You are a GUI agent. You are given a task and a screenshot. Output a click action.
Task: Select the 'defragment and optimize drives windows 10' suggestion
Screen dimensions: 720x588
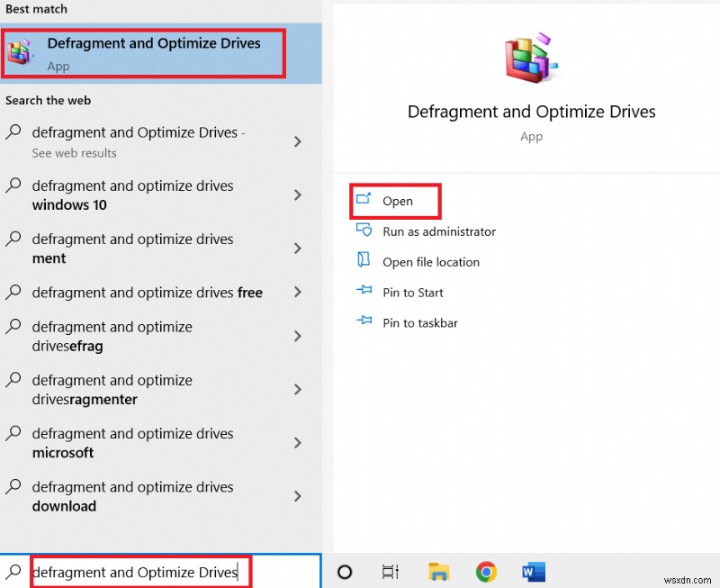[161, 195]
